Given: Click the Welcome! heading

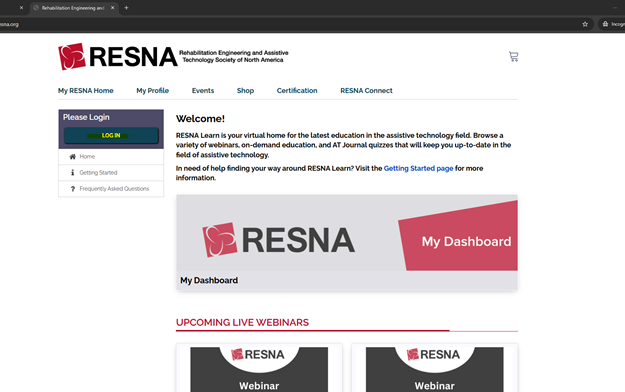Looking at the screenshot, I should point(200,119).
